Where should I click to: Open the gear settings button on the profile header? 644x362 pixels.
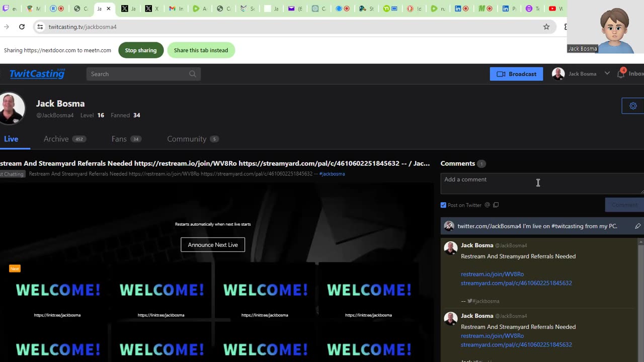pos(633,106)
